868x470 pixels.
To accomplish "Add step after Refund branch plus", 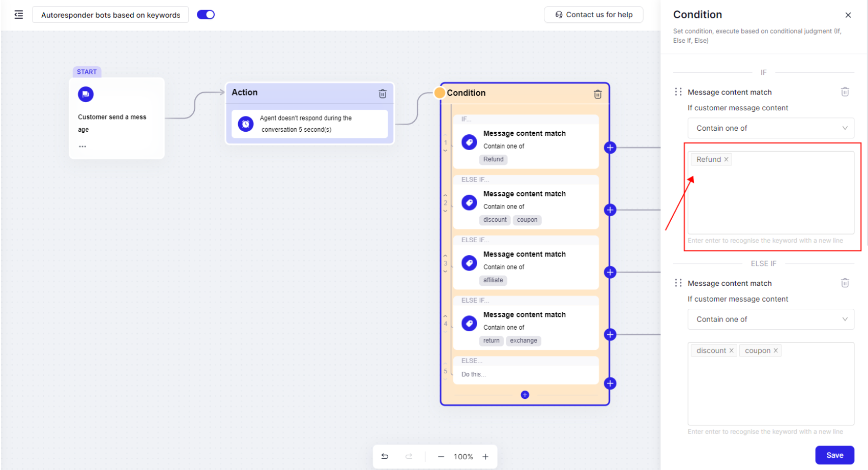I will coord(610,148).
